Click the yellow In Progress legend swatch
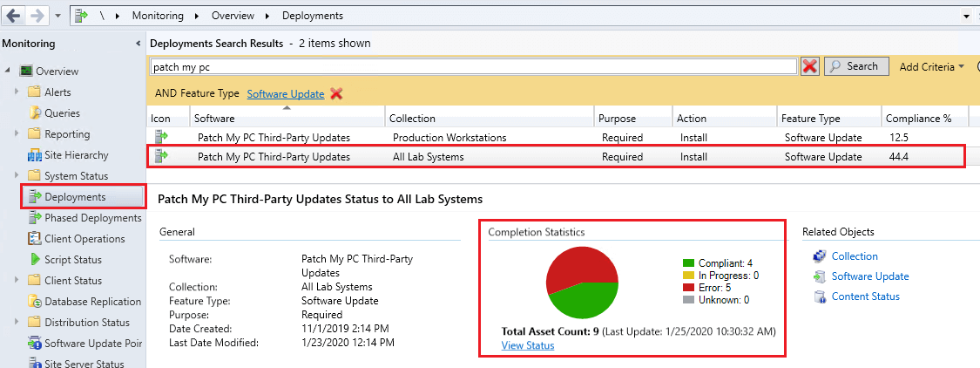The width and height of the screenshot is (980, 368). click(x=688, y=276)
